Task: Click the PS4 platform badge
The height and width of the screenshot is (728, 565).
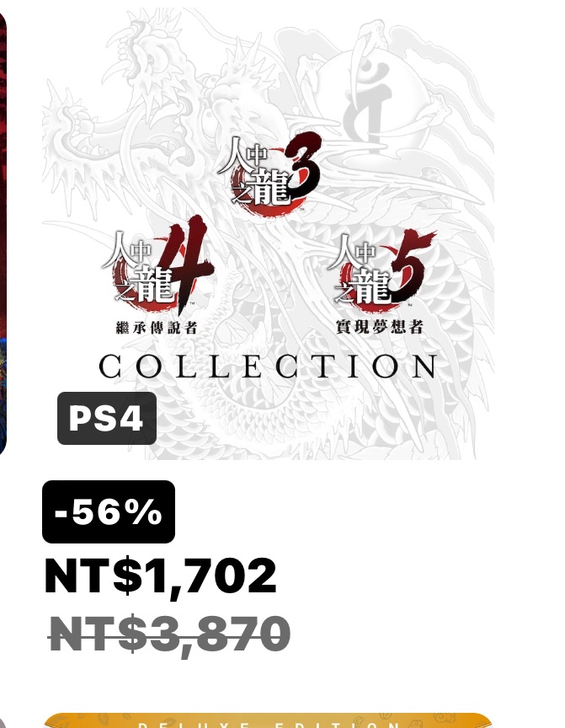Action: pyautogui.click(x=107, y=418)
